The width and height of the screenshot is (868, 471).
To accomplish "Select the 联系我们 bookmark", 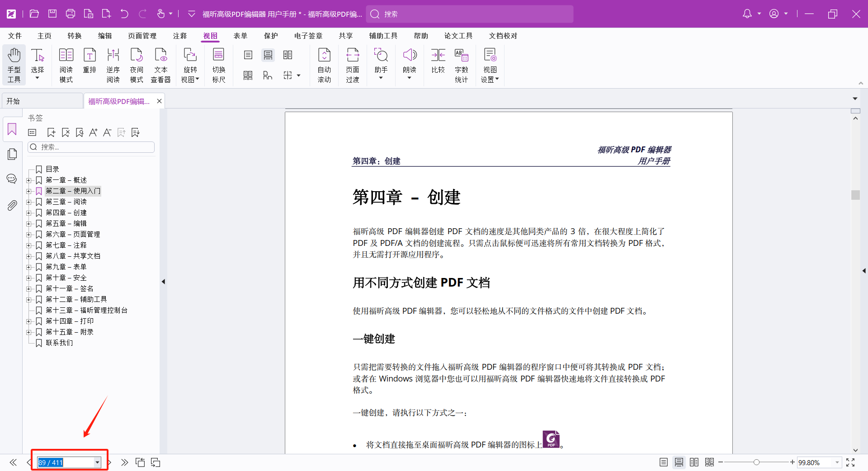I will coord(59,343).
